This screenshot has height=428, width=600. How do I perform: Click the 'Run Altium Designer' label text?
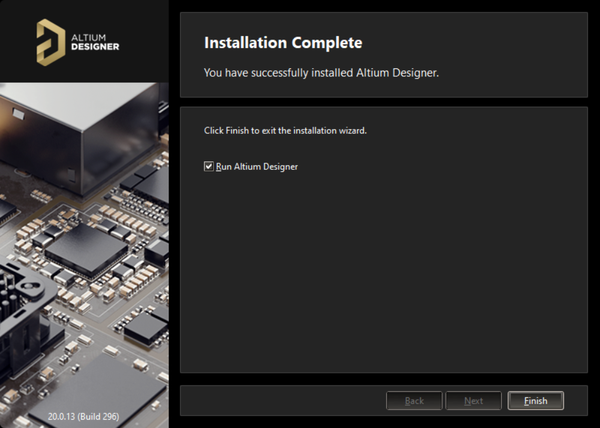(257, 166)
